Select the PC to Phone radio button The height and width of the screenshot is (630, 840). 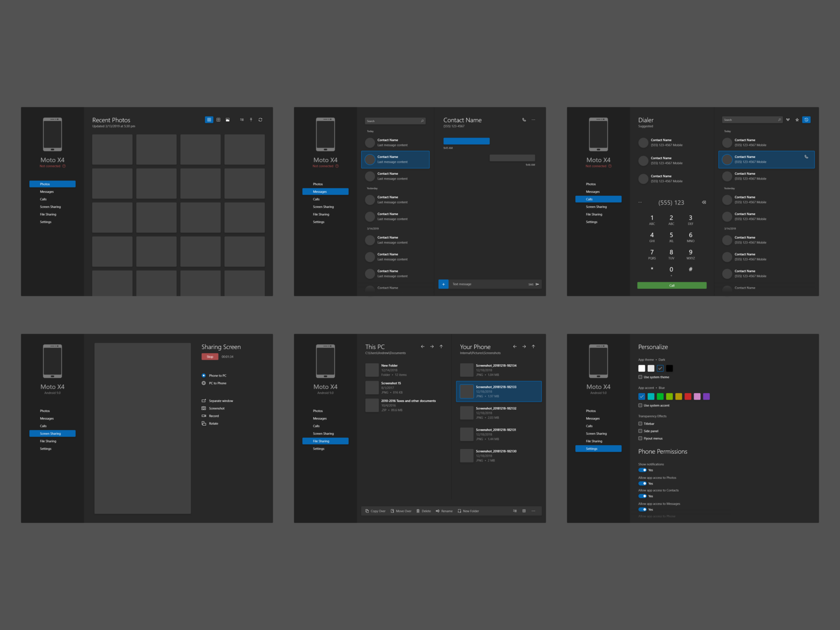[x=204, y=383]
